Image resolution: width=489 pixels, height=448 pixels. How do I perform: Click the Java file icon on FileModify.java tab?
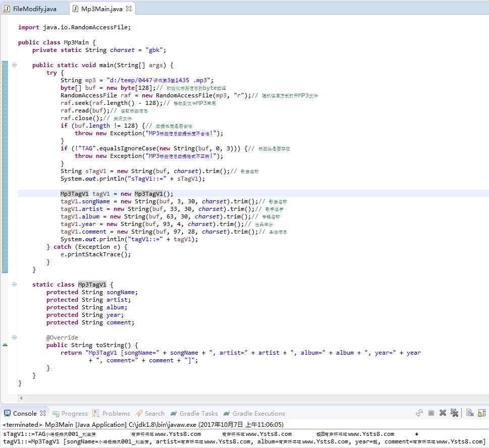click(6, 9)
